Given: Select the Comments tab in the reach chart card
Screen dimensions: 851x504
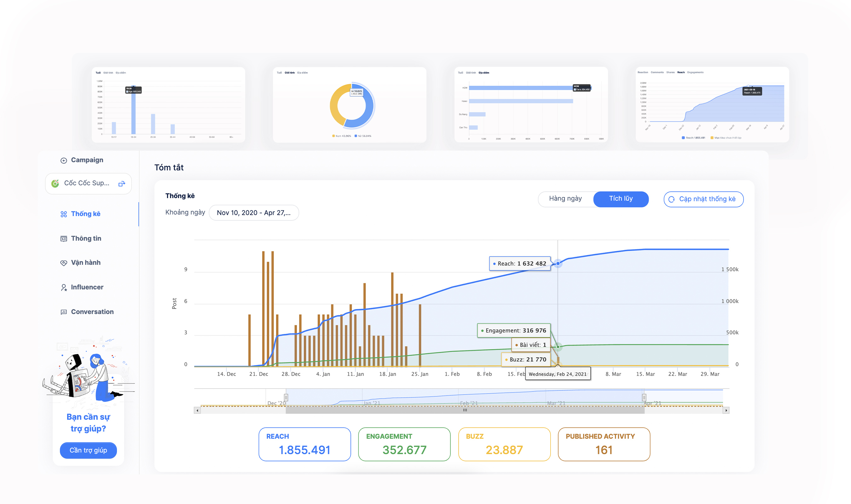Looking at the screenshot, I should [x=657, y=72].
